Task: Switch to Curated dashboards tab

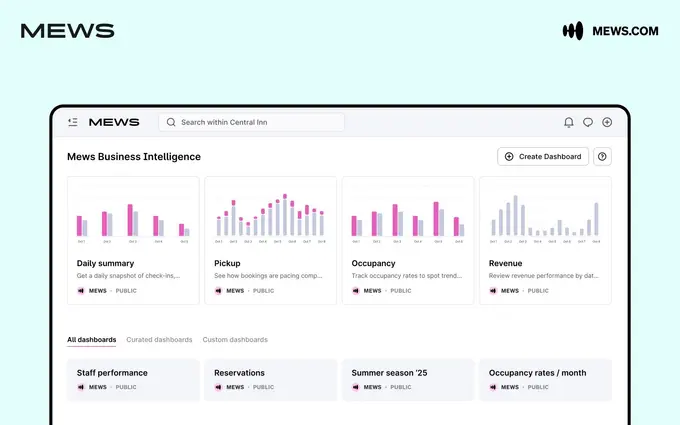Action: (x=159, y=340)
